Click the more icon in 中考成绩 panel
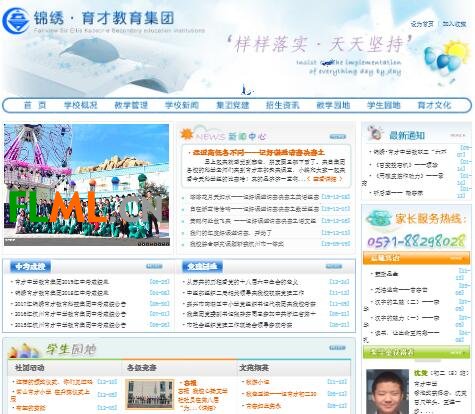This screenshot has width=475, height=414. (154, 266)
